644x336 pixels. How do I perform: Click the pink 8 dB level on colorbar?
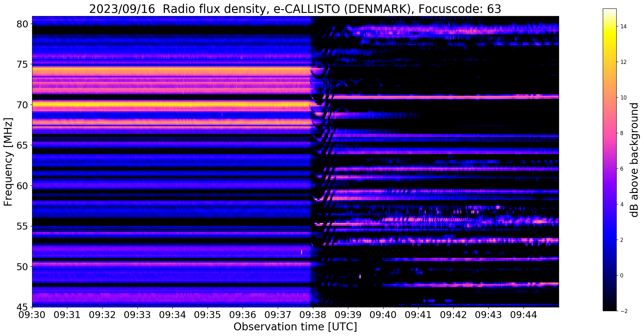tap(609, 133)
